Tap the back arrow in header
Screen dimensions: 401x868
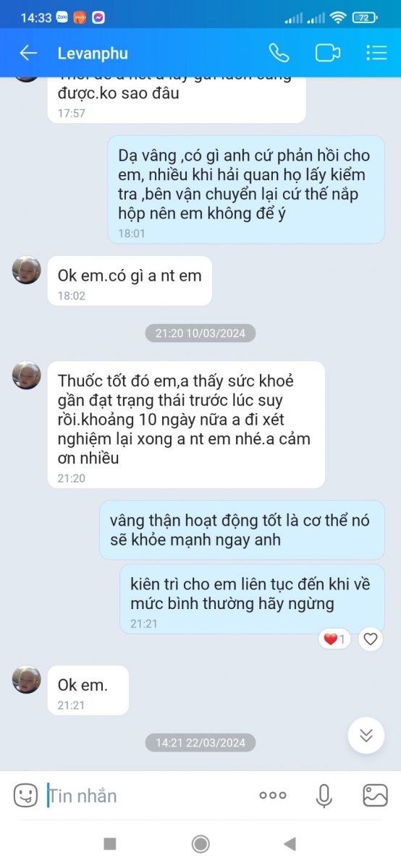click(x=28, y=53)
